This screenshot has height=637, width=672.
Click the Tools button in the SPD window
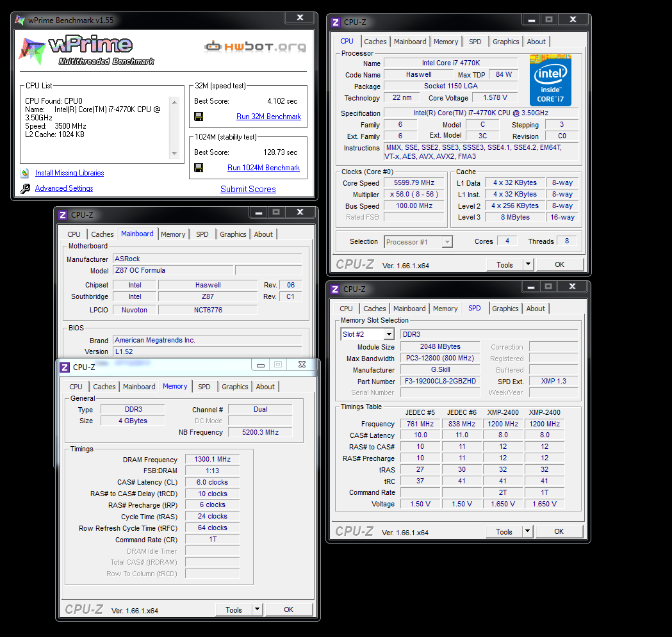click(x=504, y=531)
